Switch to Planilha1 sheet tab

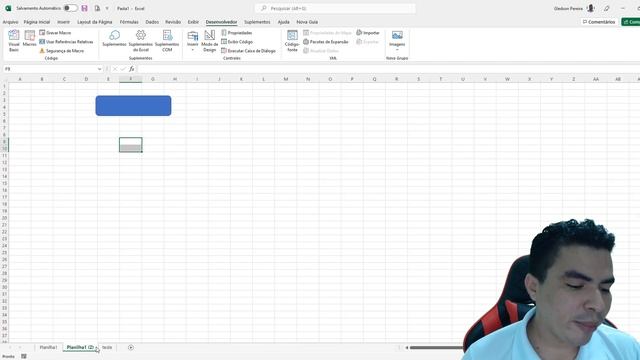(x=48, y=347)
